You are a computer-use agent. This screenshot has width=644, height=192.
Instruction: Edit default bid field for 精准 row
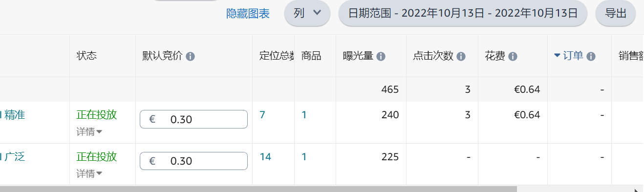point(193,119)
